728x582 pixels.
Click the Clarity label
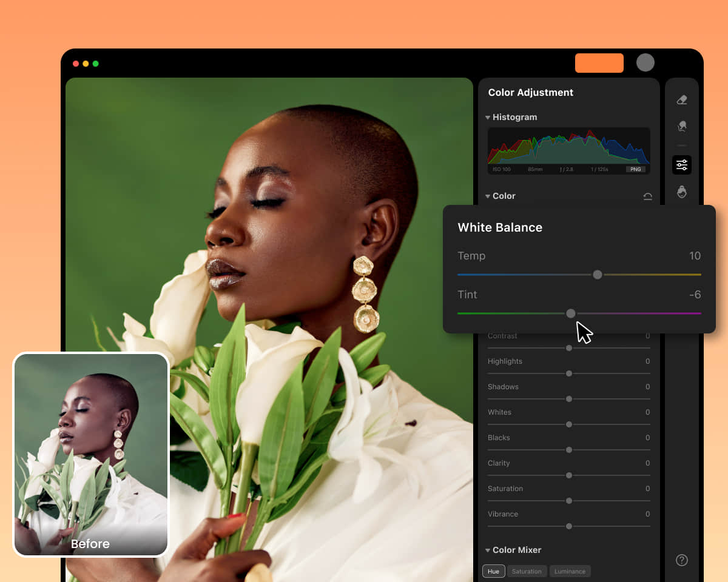[x=499, y=463]
